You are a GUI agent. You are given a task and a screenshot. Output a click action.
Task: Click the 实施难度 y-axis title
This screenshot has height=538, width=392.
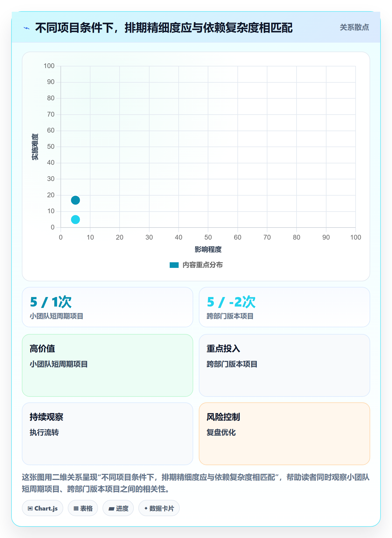[x=35, y=147]
